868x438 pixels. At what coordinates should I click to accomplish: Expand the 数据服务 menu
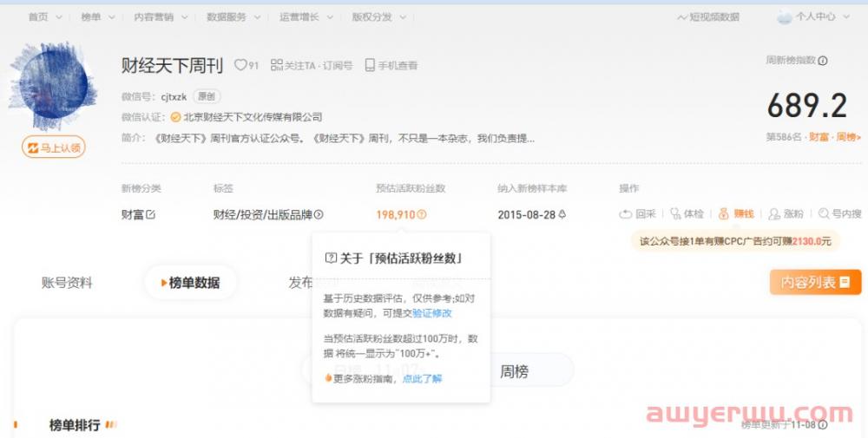233,17
